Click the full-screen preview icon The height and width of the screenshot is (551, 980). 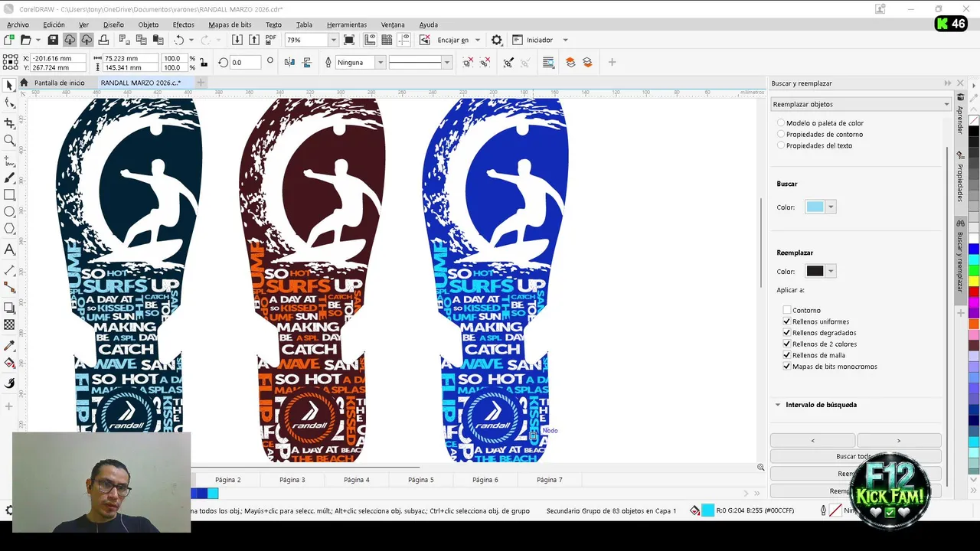click(349, 40)
